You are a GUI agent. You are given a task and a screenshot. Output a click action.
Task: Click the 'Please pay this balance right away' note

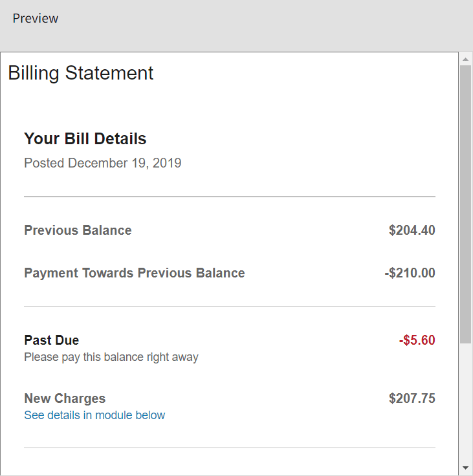pos(111,357)
